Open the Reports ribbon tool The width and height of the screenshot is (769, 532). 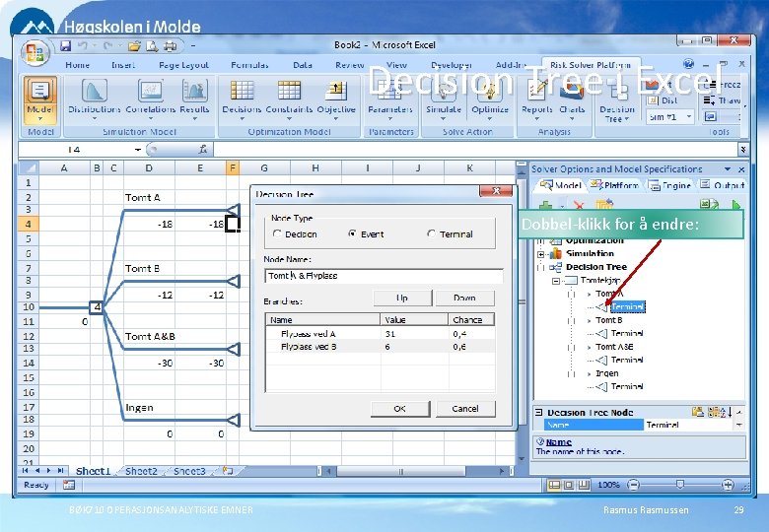537,100
